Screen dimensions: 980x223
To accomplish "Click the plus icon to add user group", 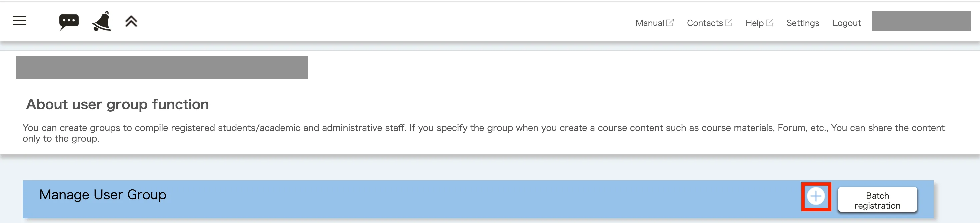I will [816, 196].
